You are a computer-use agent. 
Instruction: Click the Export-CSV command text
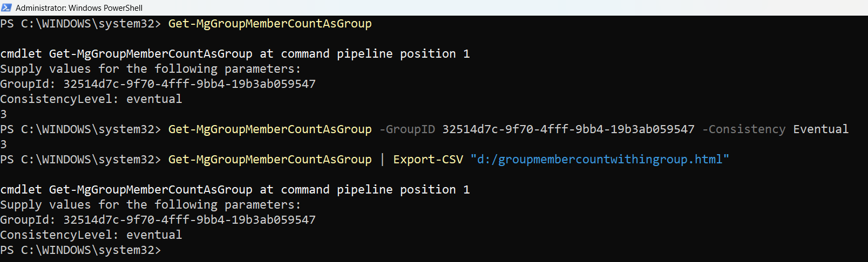[428, 160]
